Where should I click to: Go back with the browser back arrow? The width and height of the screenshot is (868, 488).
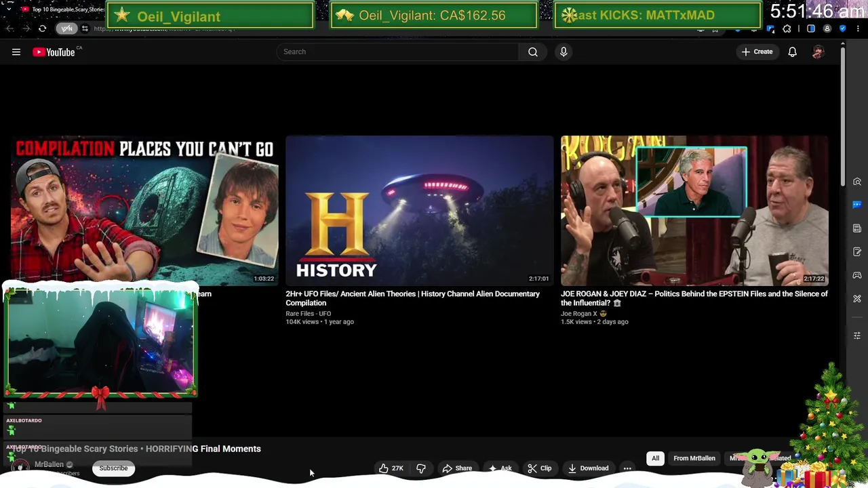pyautogui.click(x=9, y=28)
